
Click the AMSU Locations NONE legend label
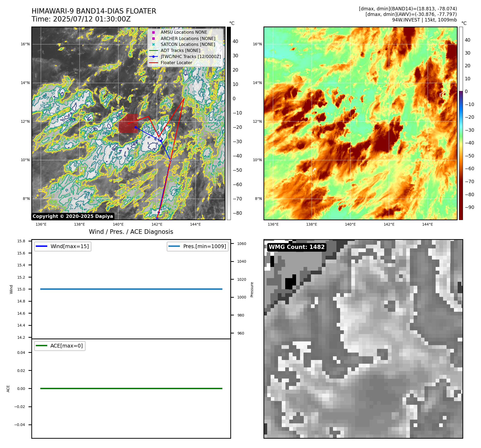click(x=184, y=32)
